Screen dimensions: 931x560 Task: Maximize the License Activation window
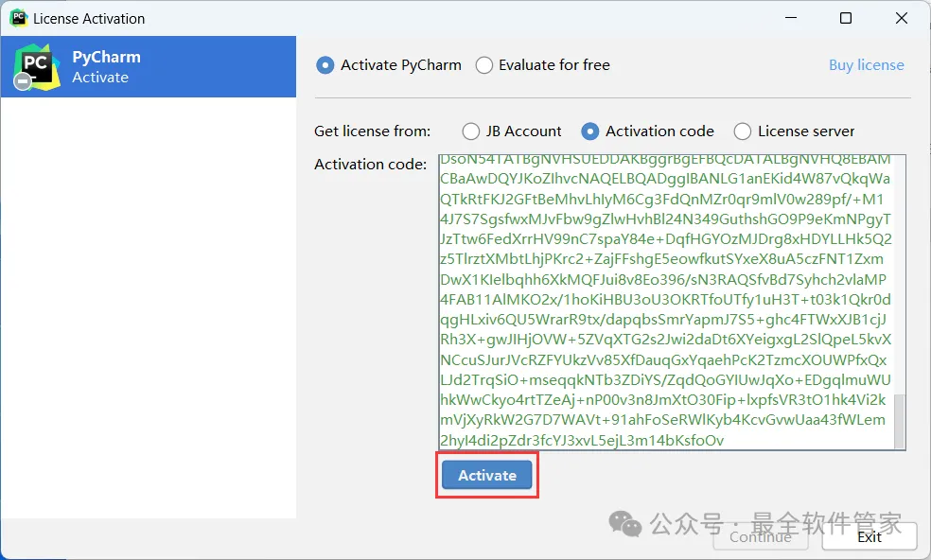coord(846,18)
